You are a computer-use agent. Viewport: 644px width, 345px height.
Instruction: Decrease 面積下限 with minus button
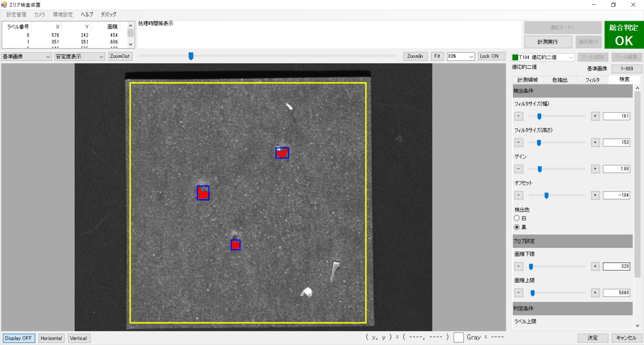point(519,267)
